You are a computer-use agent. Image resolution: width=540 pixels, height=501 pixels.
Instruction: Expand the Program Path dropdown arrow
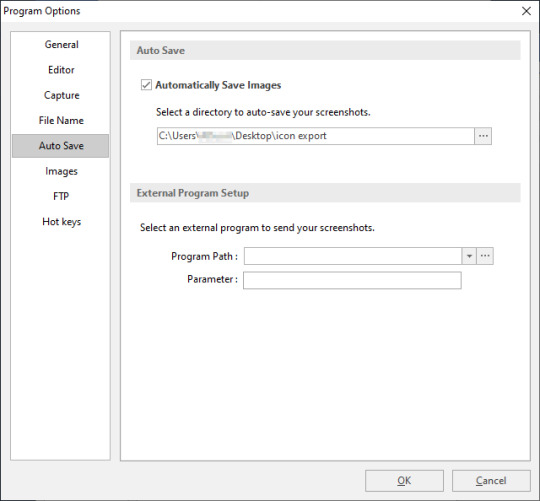click(469, 256)
